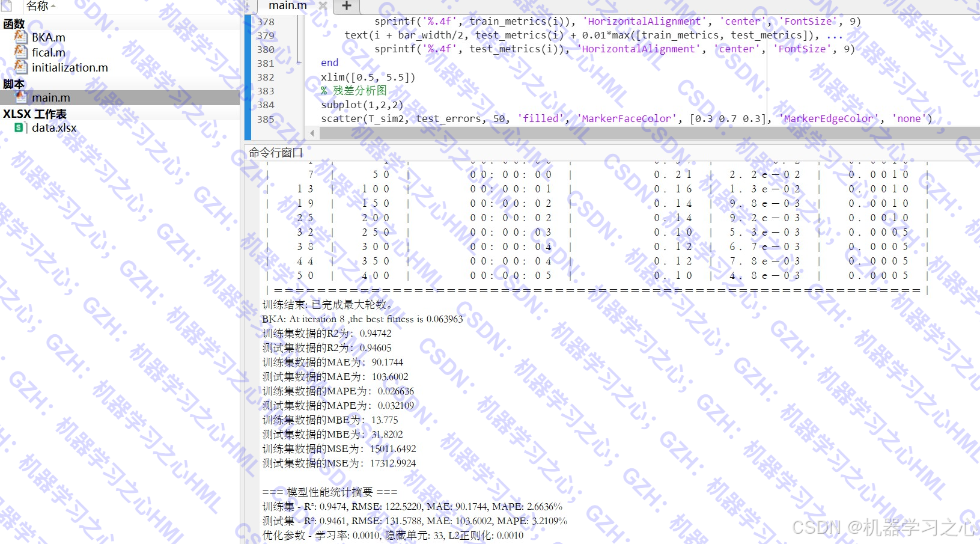Click the table row with iteration 50
The height and width of the screenshot is (544, 980).
(597, 174)
